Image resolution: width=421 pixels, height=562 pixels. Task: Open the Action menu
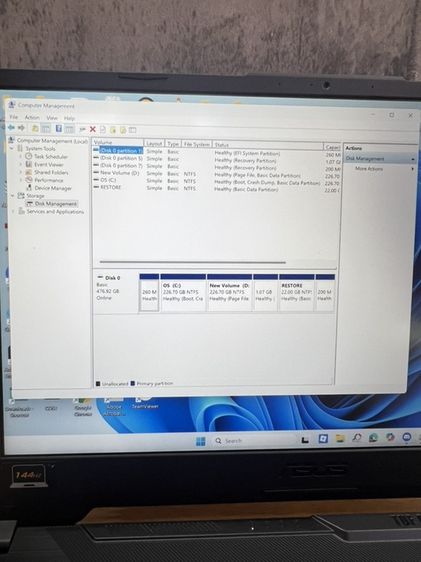[32, 117]
